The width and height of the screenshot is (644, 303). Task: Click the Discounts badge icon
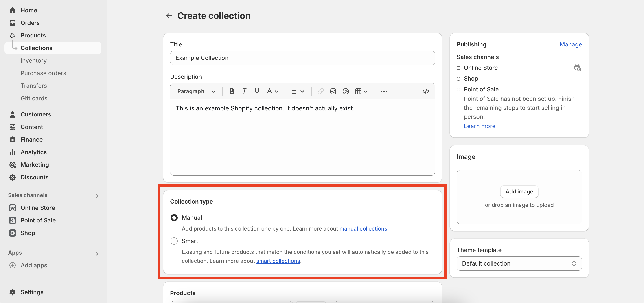coord(13,177)
